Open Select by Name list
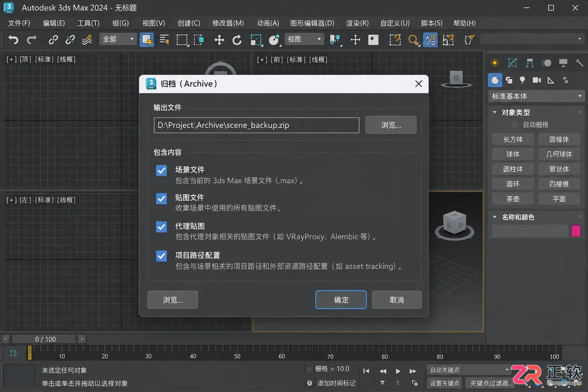The width and height of the screenshot is (588, 392). pos(164,40)
